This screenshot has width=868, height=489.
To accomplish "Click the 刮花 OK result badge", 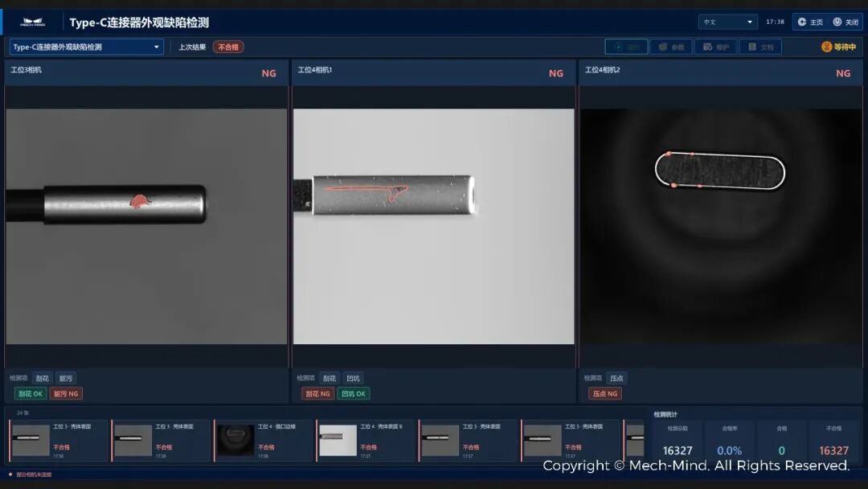I will click(31, 394).
